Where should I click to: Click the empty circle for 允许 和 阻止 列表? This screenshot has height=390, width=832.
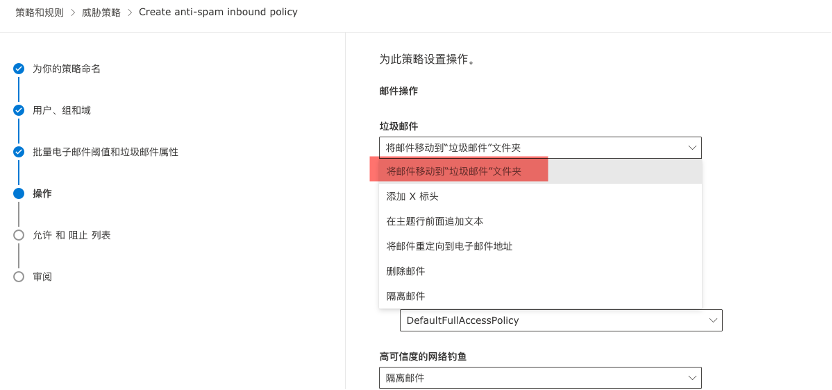point(19,235)
